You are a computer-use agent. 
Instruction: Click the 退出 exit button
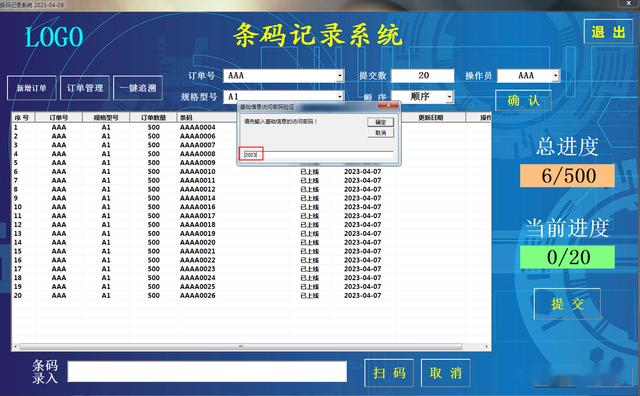pos(608,31)
